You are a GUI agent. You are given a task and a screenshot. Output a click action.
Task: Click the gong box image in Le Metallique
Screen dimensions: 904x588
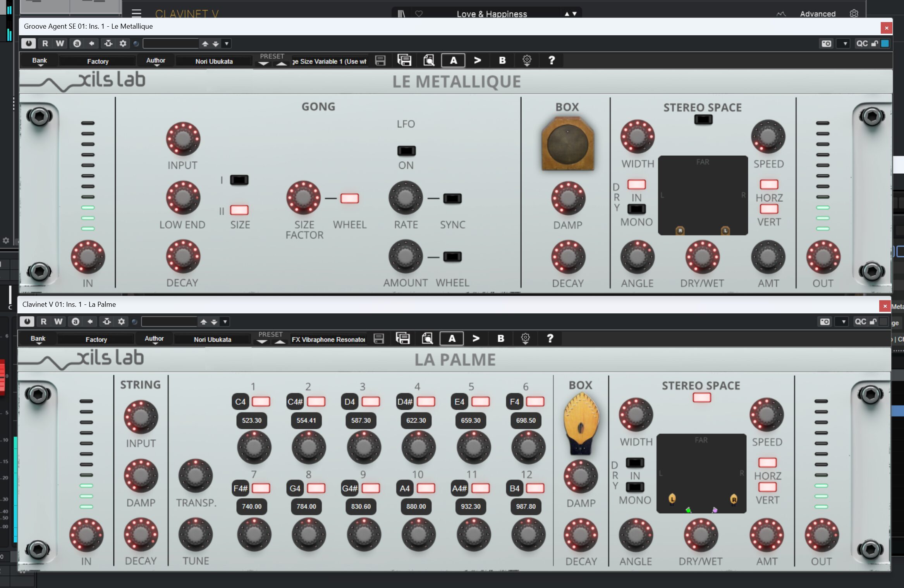567,144
